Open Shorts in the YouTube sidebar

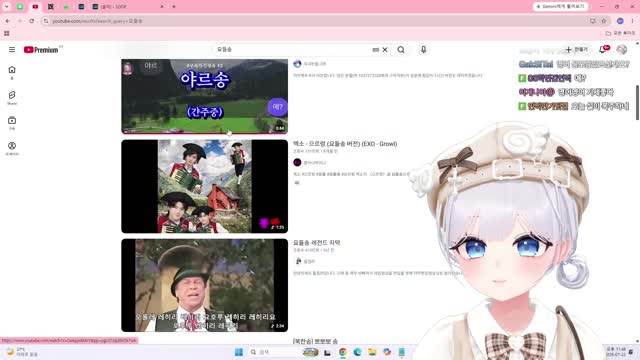(x=12, y=98)
